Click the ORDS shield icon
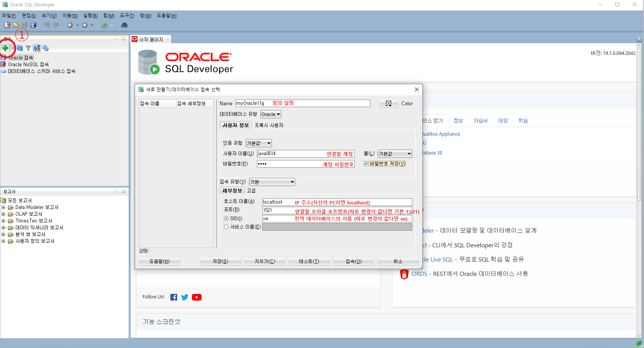This screenshot has width=644, height=348. click(404, 274)
